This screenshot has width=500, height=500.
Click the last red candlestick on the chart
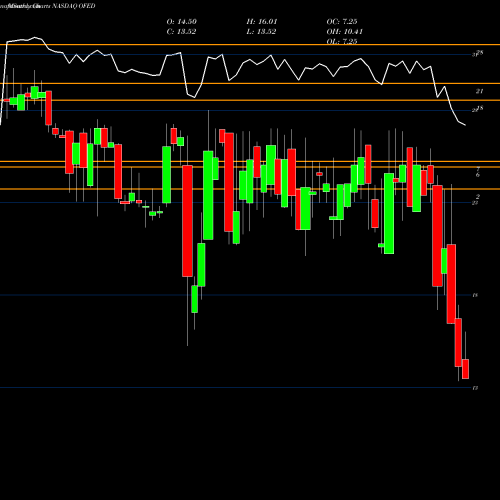pyautogui.click(x=465, y=369)
